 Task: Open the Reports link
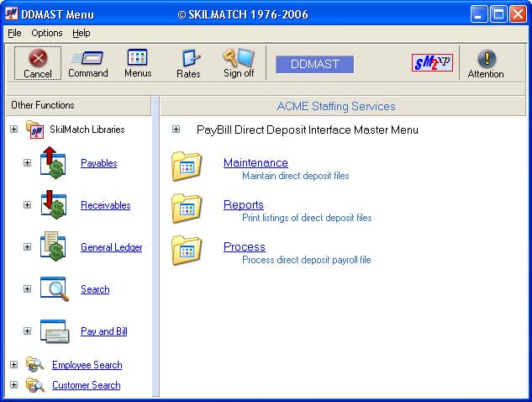pos(243,204)
